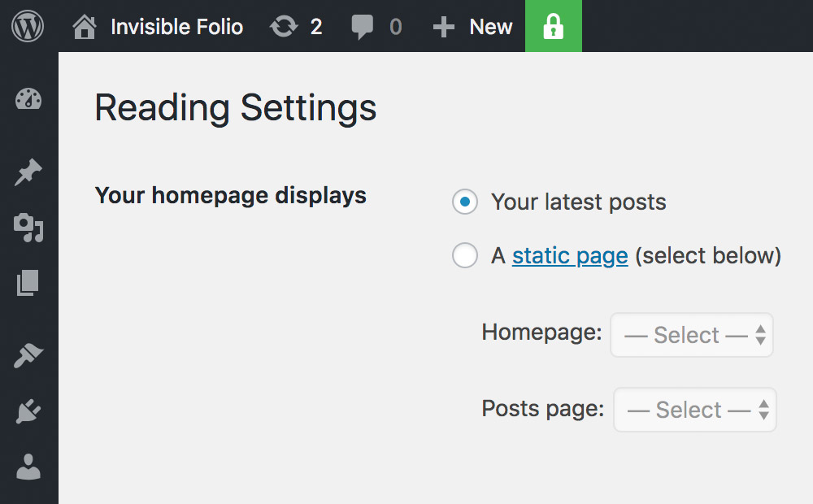Viewport: 813px width, 504px height.
Task: Open Posts pushpin sidebar icon
Action: [28, 172]
